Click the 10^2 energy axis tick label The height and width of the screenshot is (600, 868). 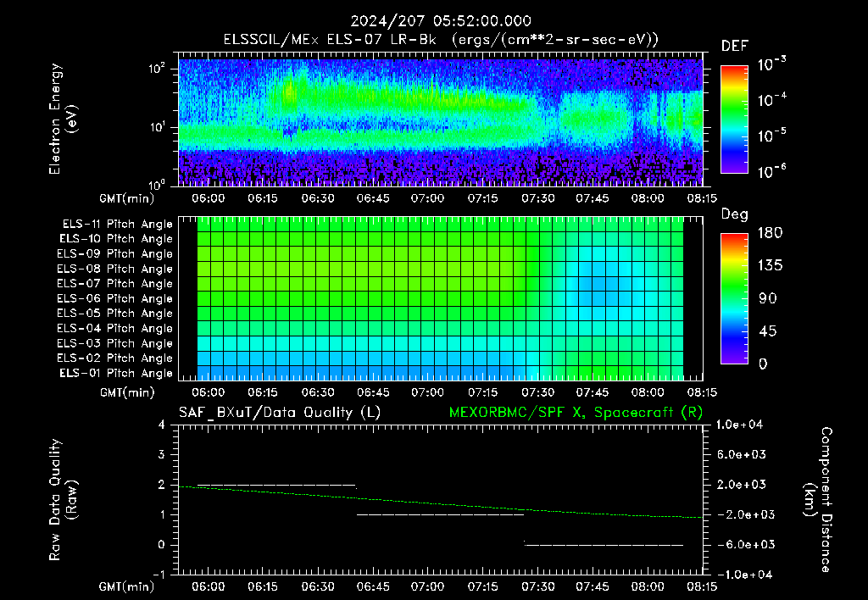[157, 69]
